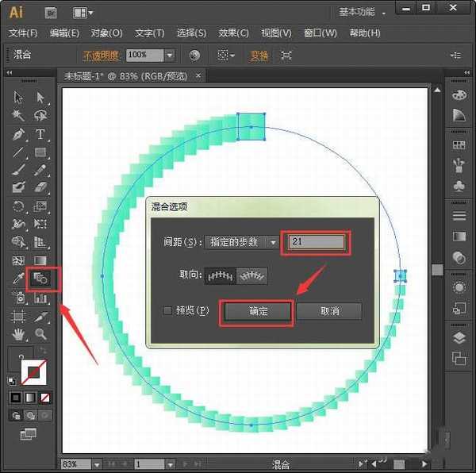476x473 pixels.
Task: Select the Zoom magnifier tool
Action: tap(40, 335)
